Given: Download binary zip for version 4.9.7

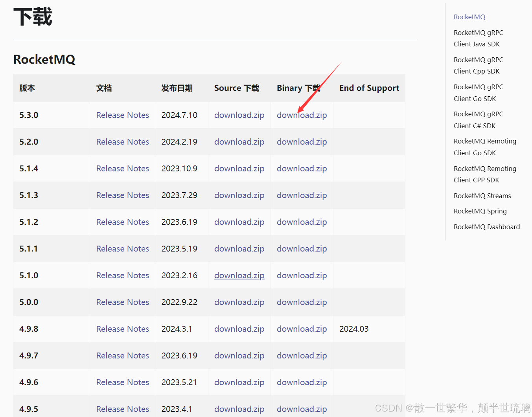Looking at the screenshot, I should (x=302, y=356).
